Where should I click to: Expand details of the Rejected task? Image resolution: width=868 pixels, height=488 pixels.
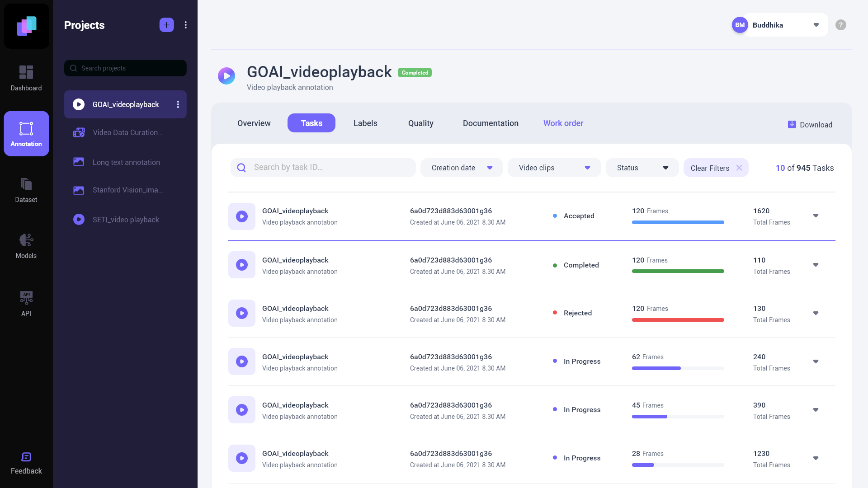(816, 313)
